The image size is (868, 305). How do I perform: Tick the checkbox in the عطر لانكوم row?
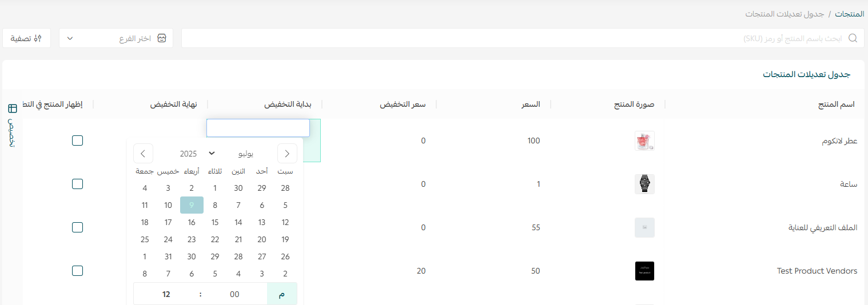pyautogui.click(x=78, y=141)
